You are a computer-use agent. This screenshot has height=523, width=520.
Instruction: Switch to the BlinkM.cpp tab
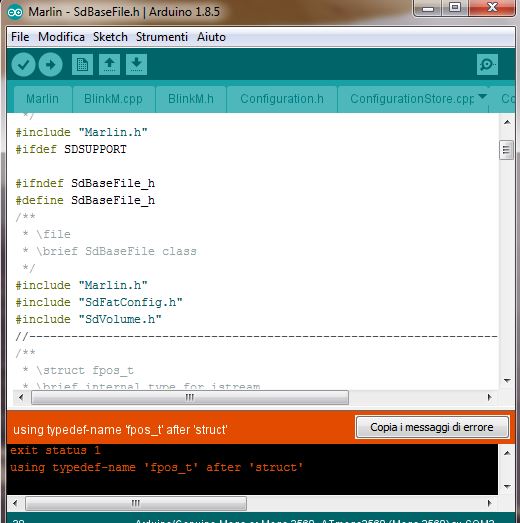113,99
